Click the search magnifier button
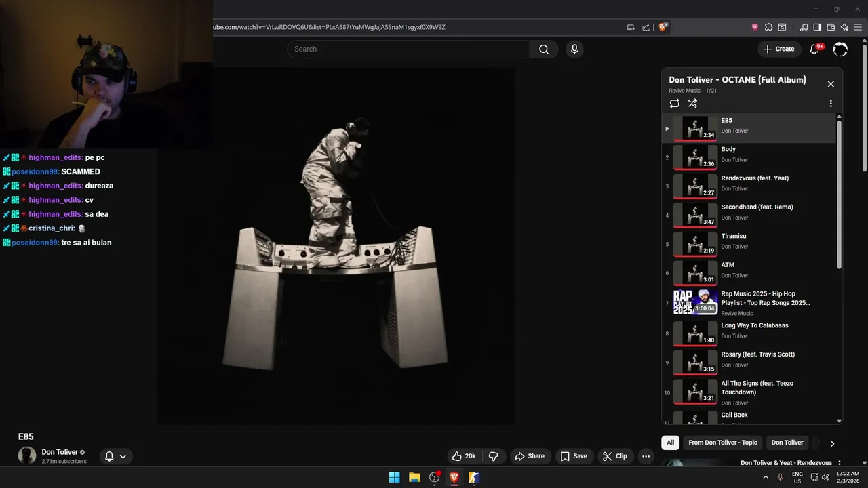This screenshot has height=488, width=868. pyautogui.click(x=544, y=49)
